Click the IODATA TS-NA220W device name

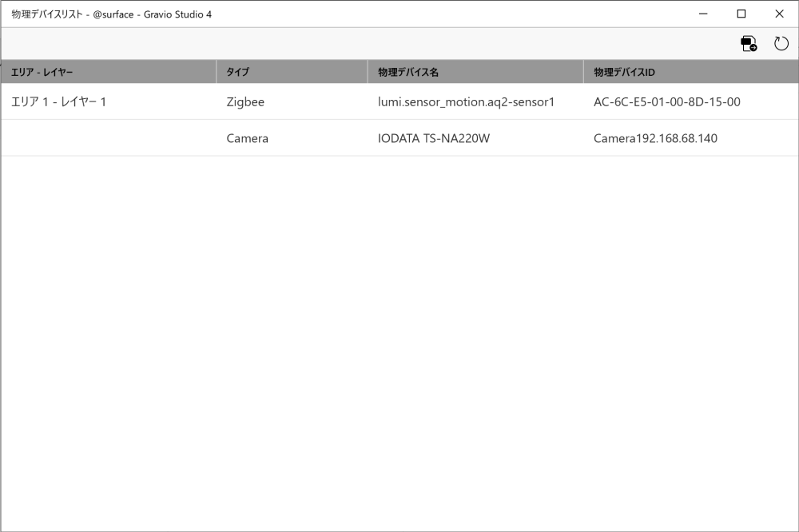click(x=434, y=138)
